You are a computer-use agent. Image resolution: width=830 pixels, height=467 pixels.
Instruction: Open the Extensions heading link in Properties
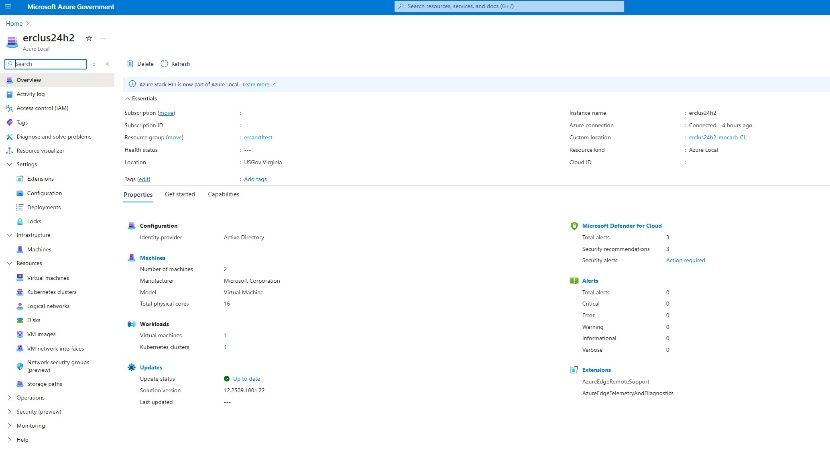pos(597,370)
